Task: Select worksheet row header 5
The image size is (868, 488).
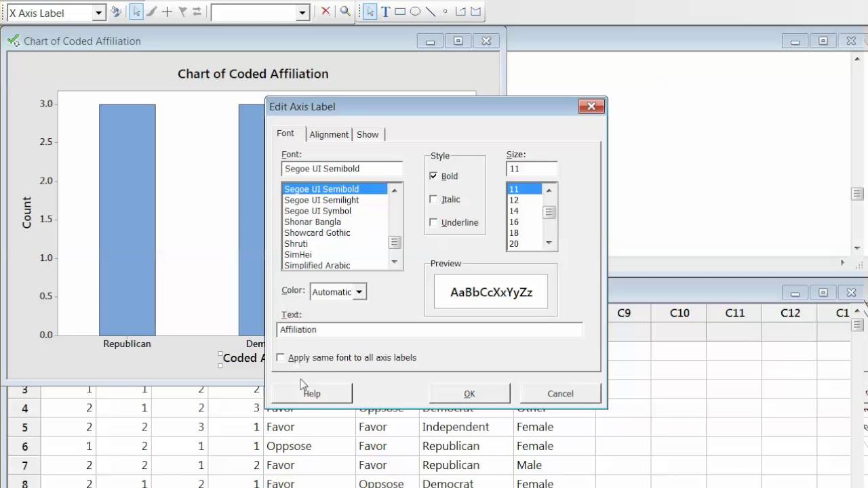Action: click(x=25, y=427)
